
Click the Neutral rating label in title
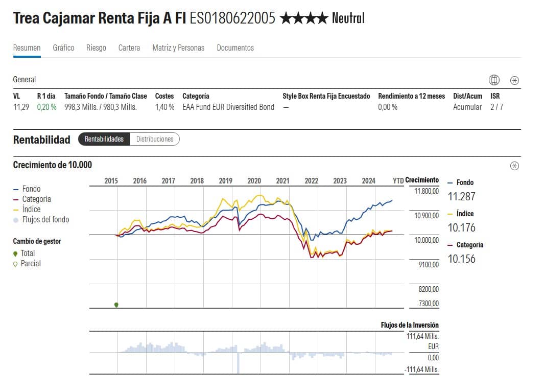(x=348, y=18)
